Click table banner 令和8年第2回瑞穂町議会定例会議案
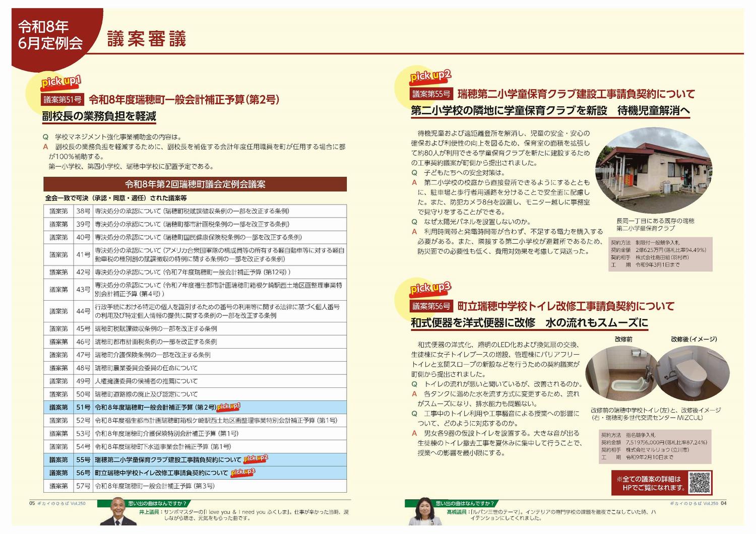Image resolution: width=756 pixels, height=534 pixels. (x=195, y=184)
